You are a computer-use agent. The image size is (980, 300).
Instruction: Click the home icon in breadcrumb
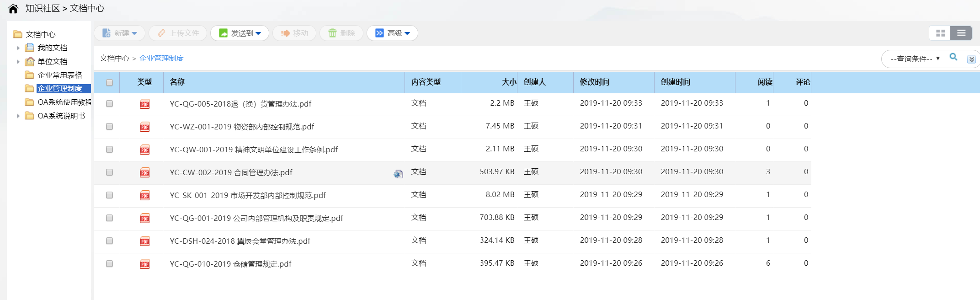pyautogui.click(x=13, y=9)
